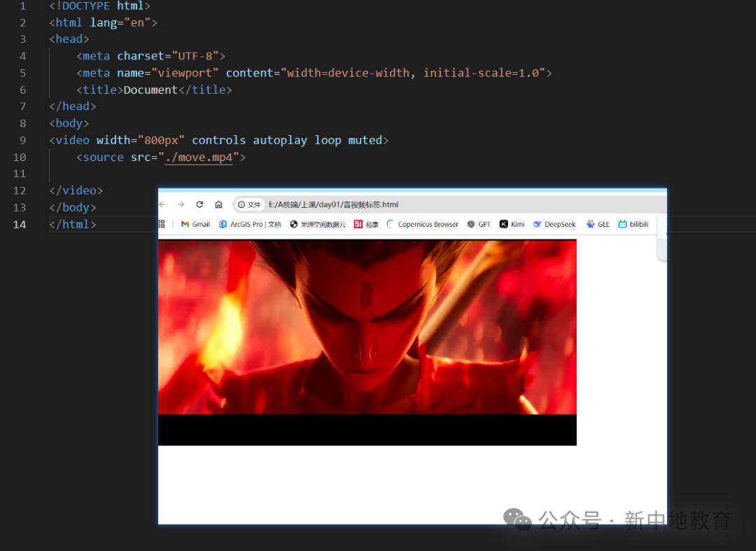Open the Gmail bookmark
The height and width of the screenshot is (551, 756).
pos(195,224)
